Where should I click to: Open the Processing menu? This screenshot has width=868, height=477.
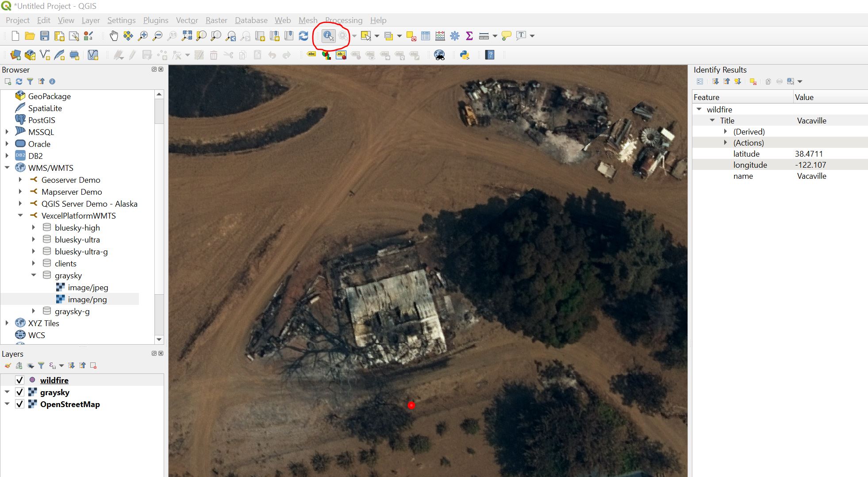tap(344, 20)
